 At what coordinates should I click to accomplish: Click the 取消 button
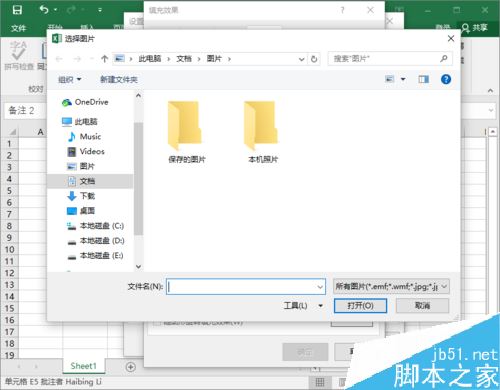pyautogui.click(x=422, y=306)
